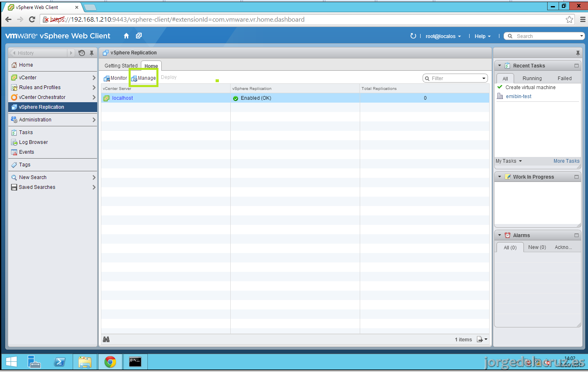Select vSphere Replication in the navigator
The width and height of the screenshot is (588, 372).
[53, 107]
